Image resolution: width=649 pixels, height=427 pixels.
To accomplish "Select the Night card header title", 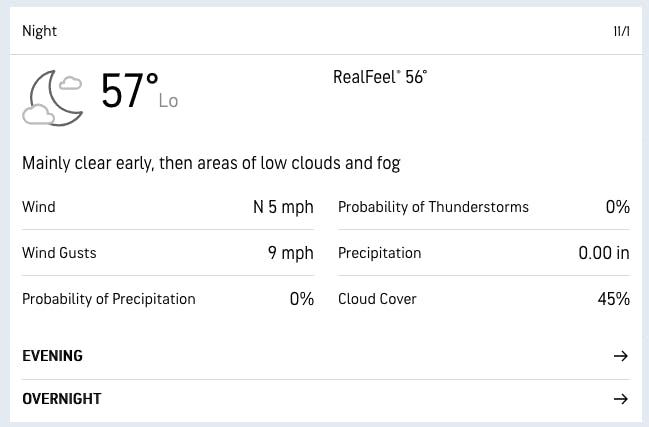I will pos(40,31).
